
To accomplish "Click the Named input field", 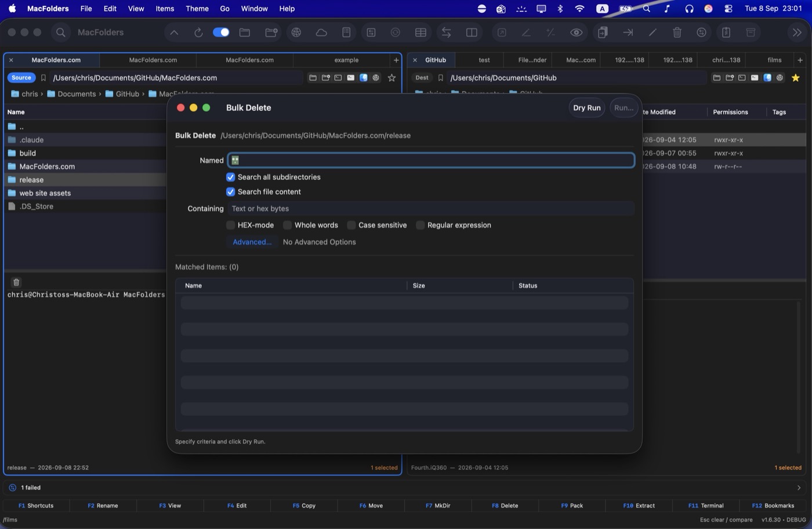I will pos(431,160).
